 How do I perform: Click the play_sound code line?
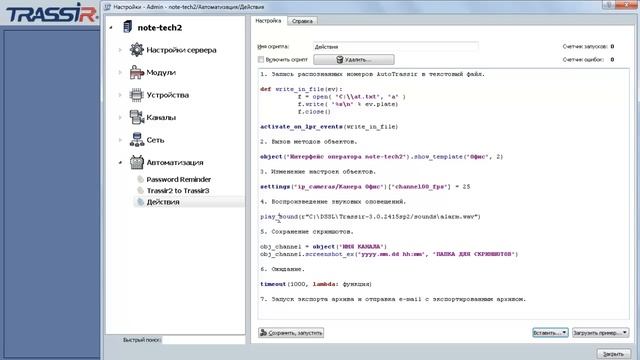click(371, 217)
